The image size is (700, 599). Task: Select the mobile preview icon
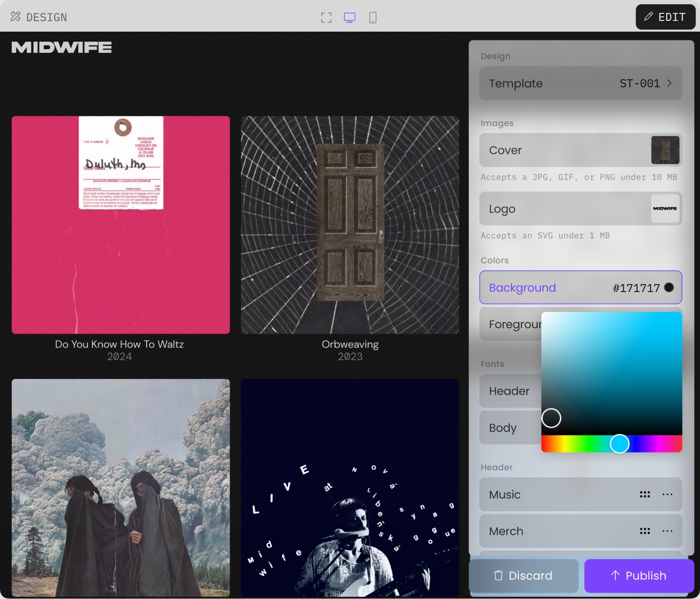coord(372,18)
